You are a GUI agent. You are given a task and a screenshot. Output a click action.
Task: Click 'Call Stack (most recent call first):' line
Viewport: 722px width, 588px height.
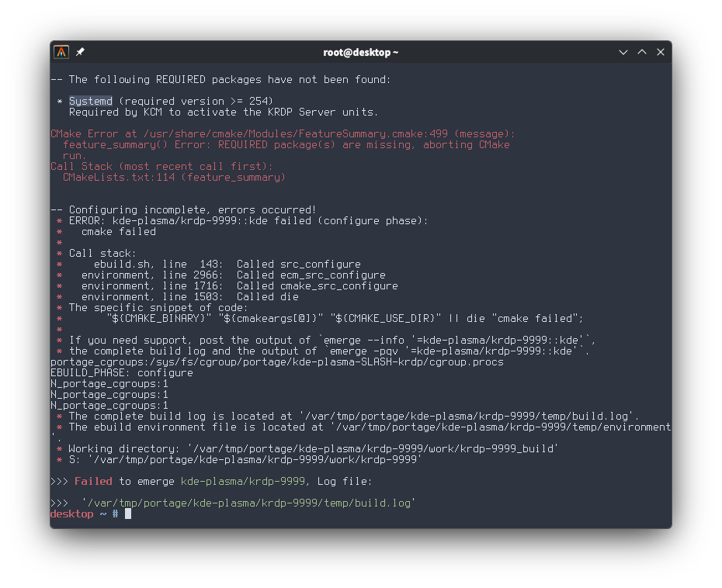click(161, 167)
